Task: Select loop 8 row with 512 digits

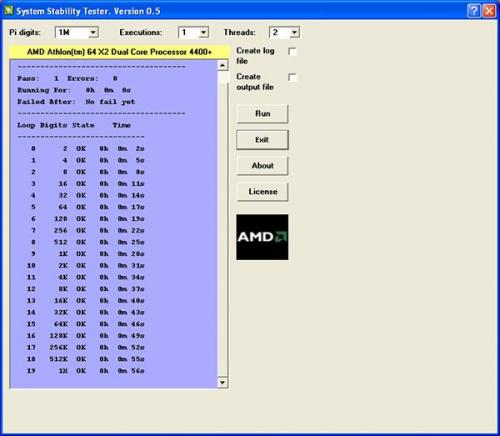Action: pos(88,242)
